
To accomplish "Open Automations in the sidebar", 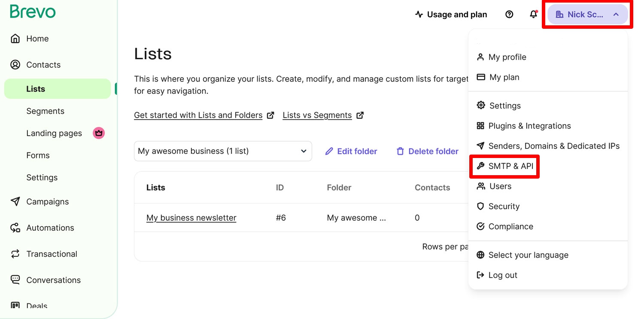I will click(50, 228).
